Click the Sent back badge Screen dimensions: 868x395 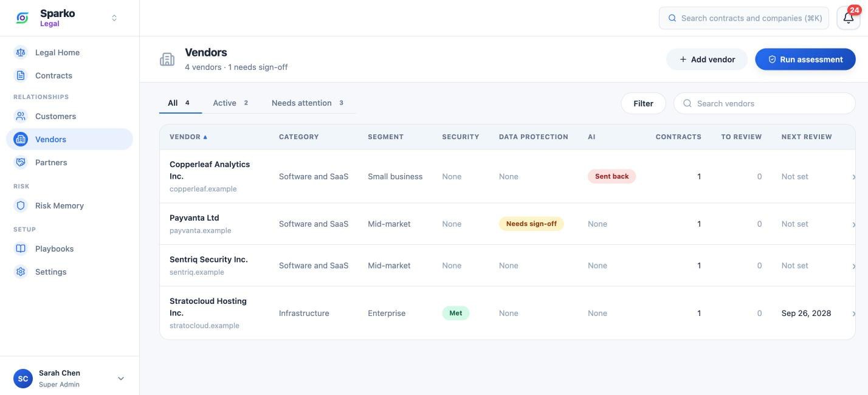coord(611,176)
